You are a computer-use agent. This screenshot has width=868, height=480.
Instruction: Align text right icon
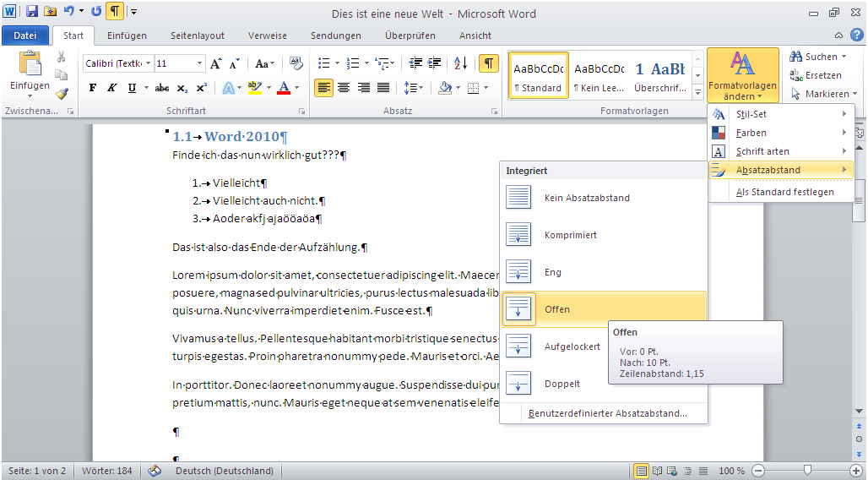point(363,88)
